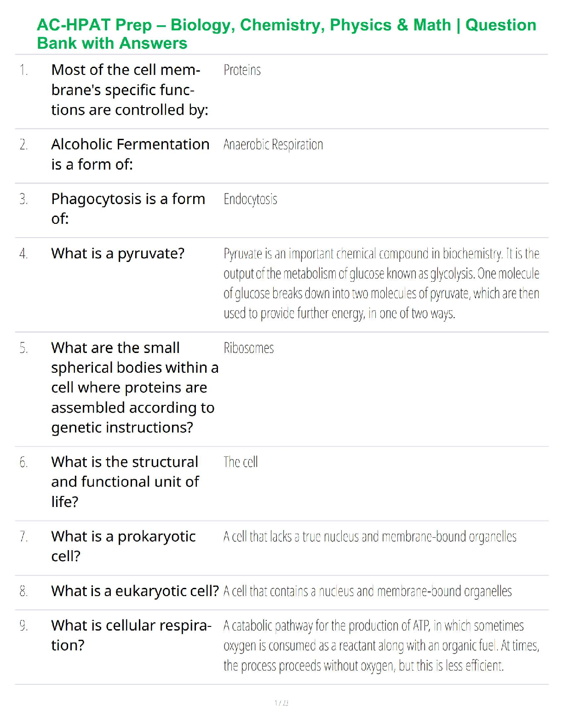Click the "What is a eukaryotic cell?" question

135,591
